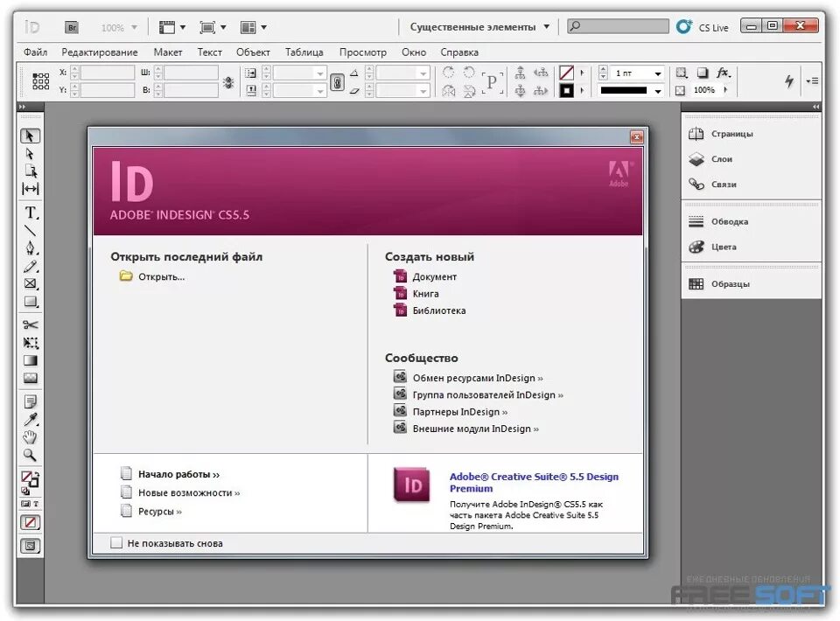Open Adobe Creative Suite 5.5 Design Premium link
The image size is (840, 621).
tap(534, 482)
